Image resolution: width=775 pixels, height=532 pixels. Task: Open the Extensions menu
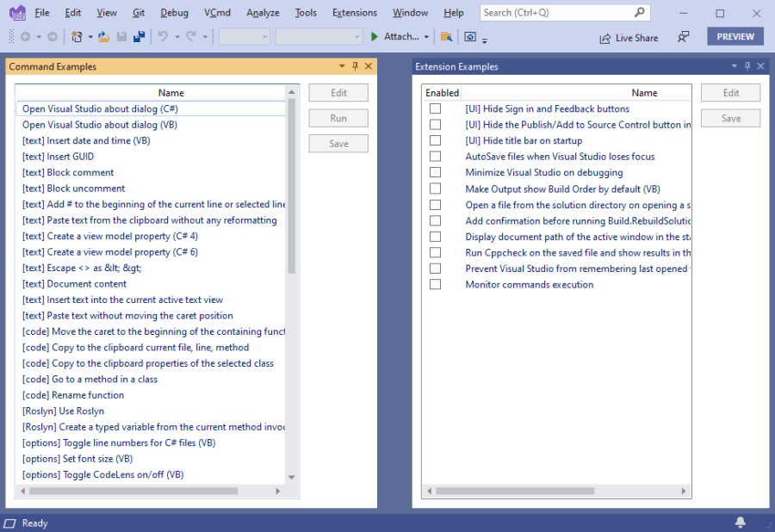(354, 13)
